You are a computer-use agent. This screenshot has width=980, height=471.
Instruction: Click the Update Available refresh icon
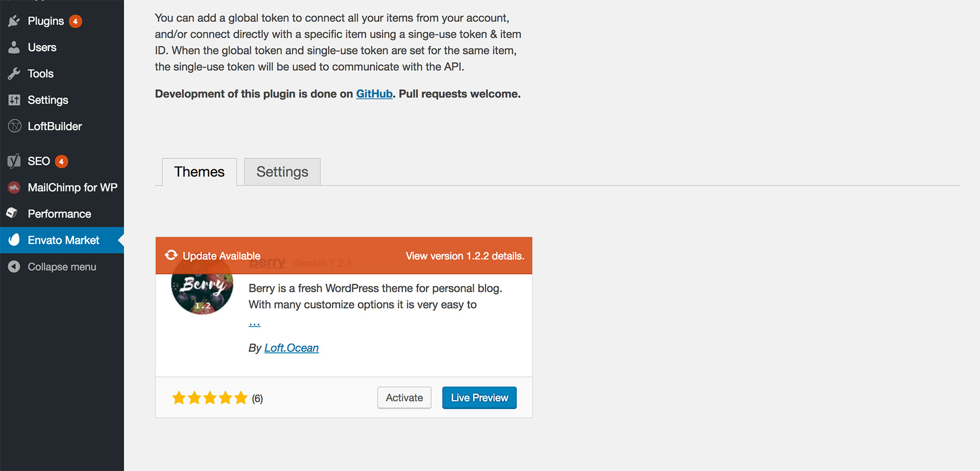(x=171, y=255)
